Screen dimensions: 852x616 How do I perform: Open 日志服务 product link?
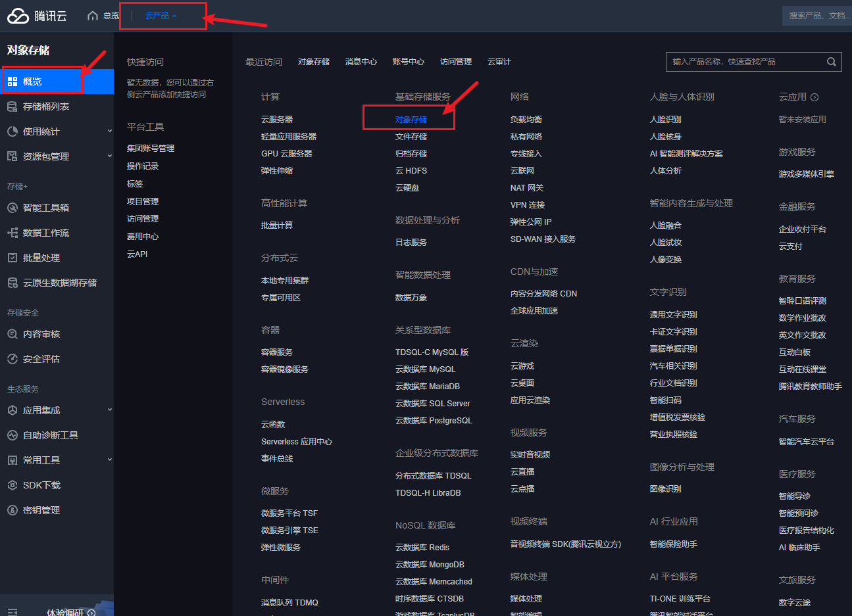411,243
